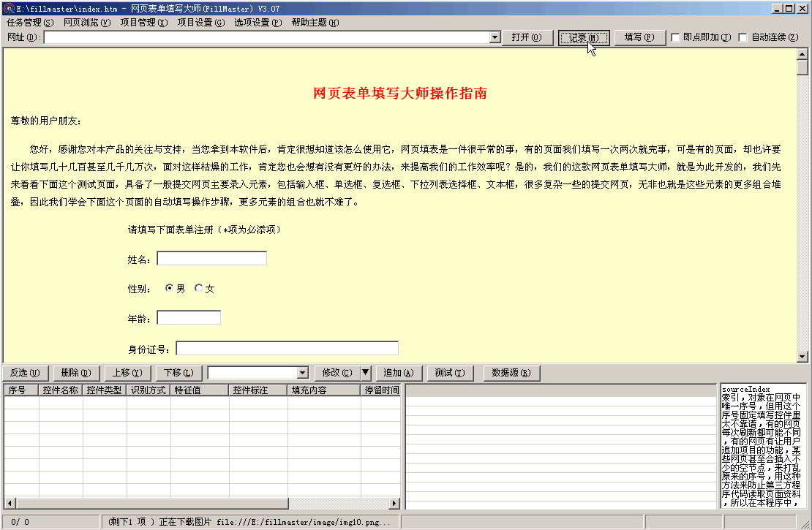
Task: Click the 反选(U) button
Action: pyautogui.click(x=26, y=373)
